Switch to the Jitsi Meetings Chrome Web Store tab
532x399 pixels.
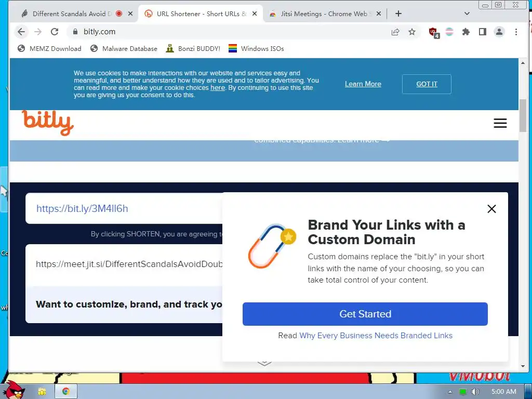pos(326,14)
